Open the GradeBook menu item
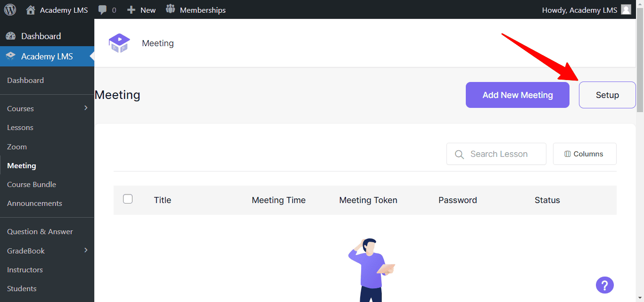Screen dimensions: 644x302 [26, 251]
